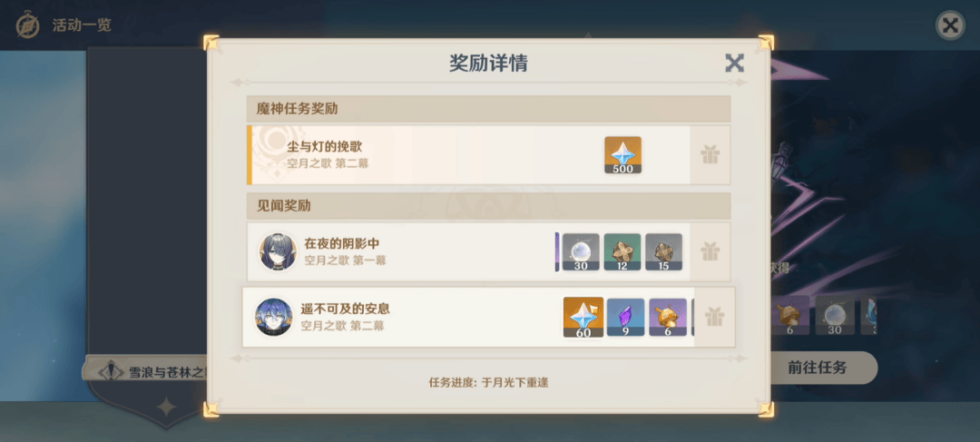This screenshot has height=442, width=980.
Task: Tap the gift icon for 尘与灯的挽歌
Action: click(710, 155)
